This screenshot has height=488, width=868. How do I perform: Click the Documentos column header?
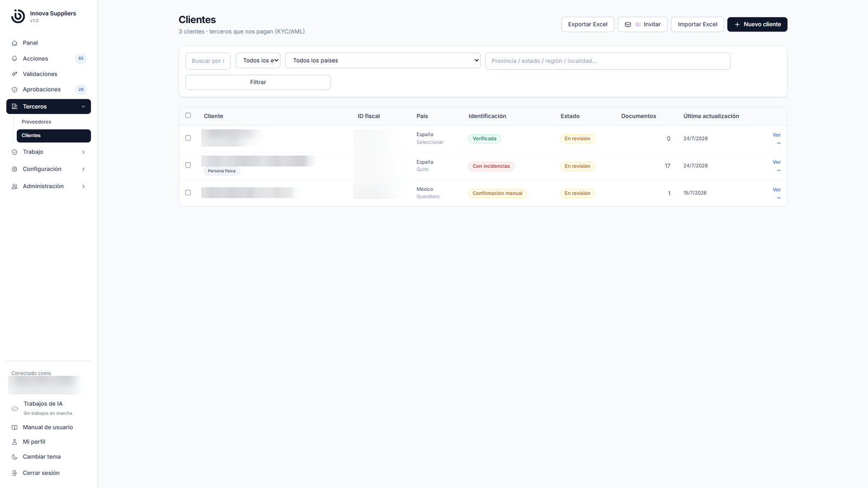click(x=639, y=116)
